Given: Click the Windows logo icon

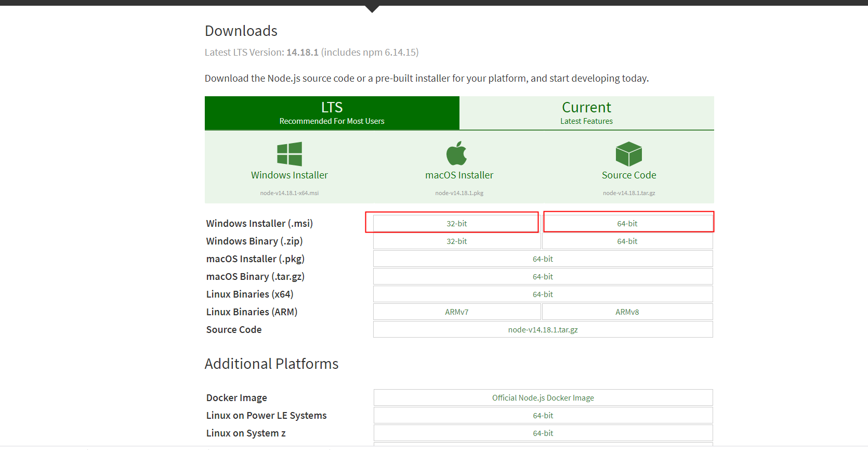Looking at the screenshot, I should (x=290, y=154).
